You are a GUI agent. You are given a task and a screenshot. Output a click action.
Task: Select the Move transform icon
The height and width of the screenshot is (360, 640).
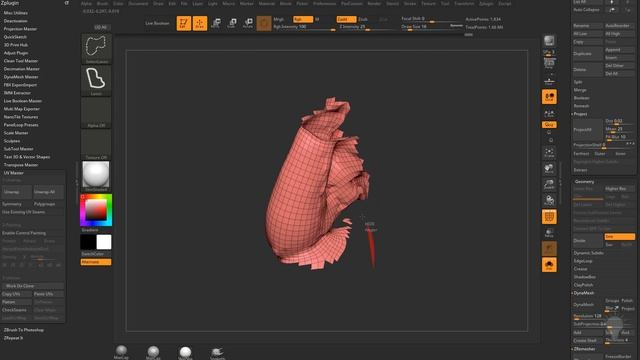[216, 23]
